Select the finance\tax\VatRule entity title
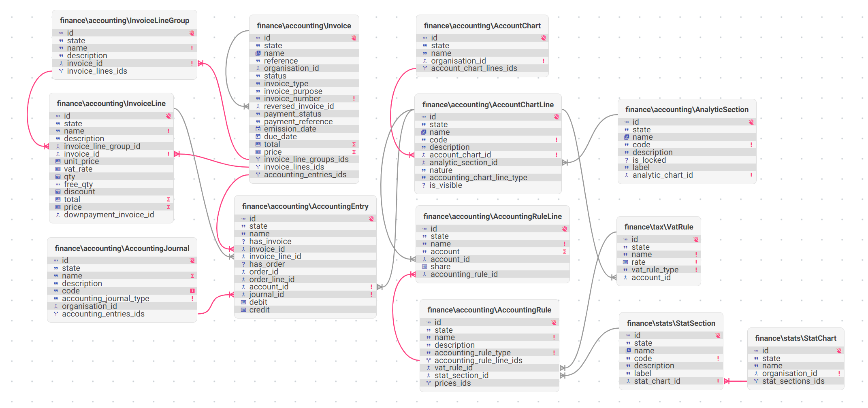The height and width of the screenshot is (408, 868). click(x=659, y=227)
